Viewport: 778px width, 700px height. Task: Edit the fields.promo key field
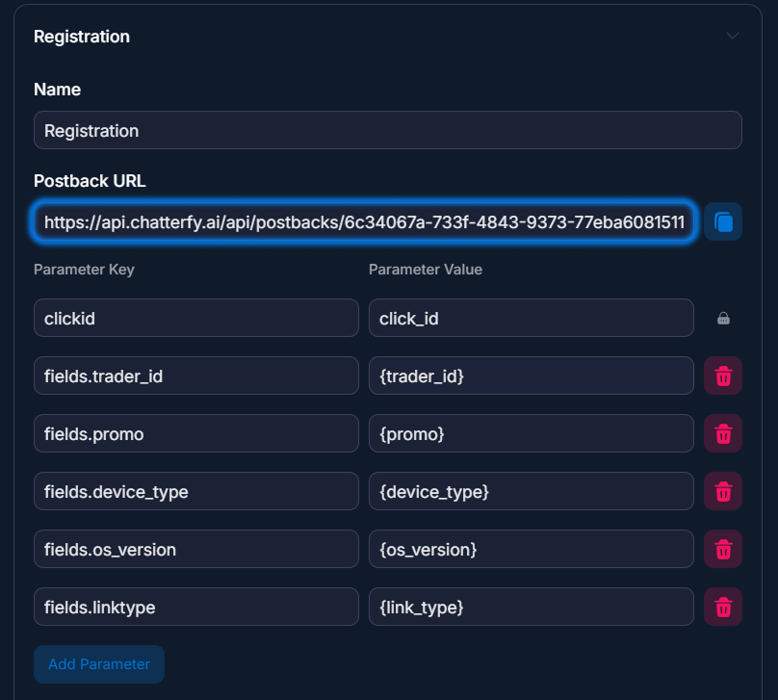[x=196, y=433]
